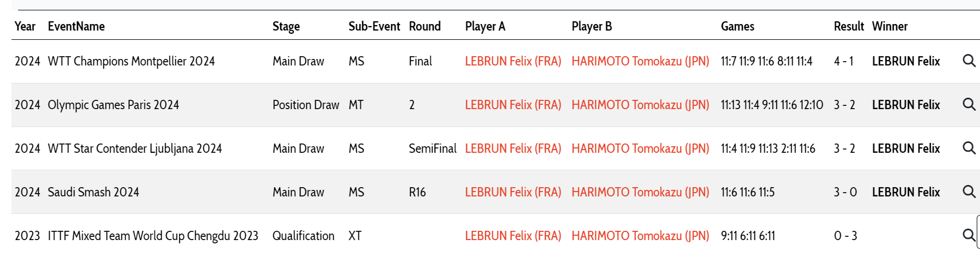Screen dimensions: 980x257
Task: Click HARIMOTO Tomokazu in Ljubljana SemiFinal row
Action: point(640,148)
